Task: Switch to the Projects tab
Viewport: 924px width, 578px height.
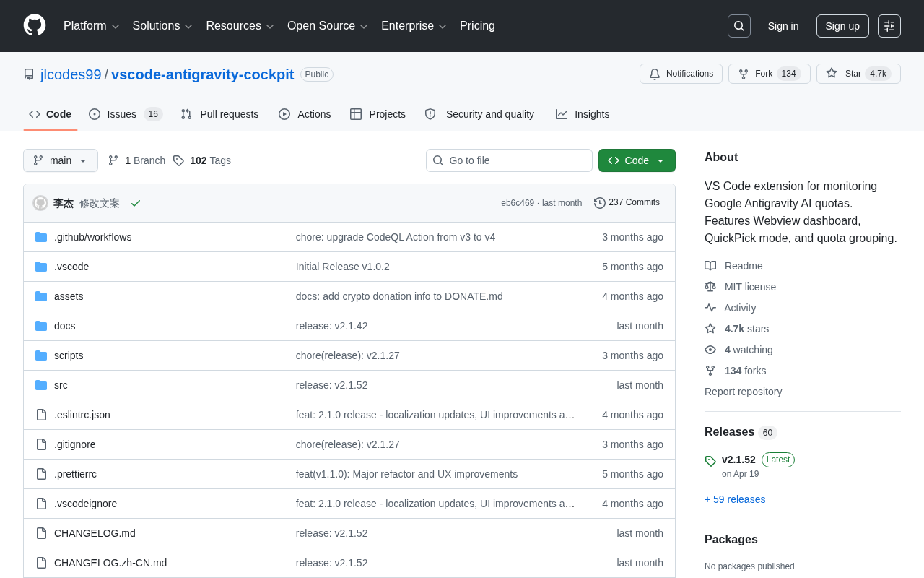Action: (x=378, y=114)
